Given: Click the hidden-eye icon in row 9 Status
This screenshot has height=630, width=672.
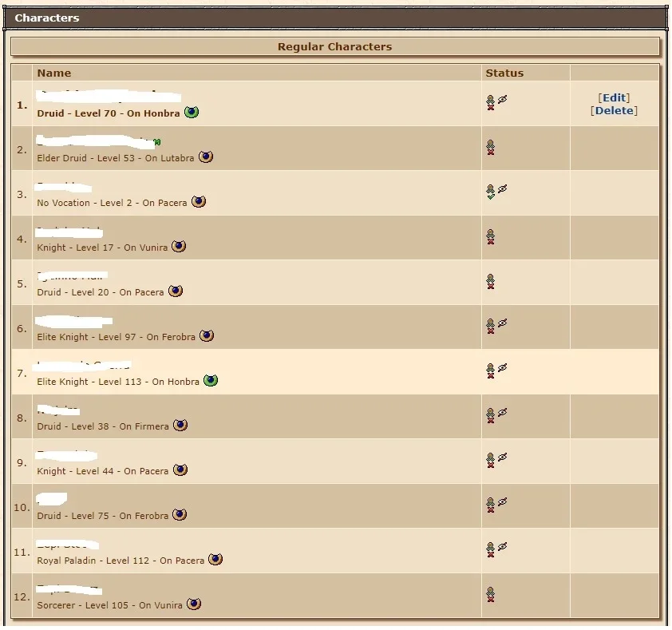Looking at the screenshot, I should coord(502,458).
